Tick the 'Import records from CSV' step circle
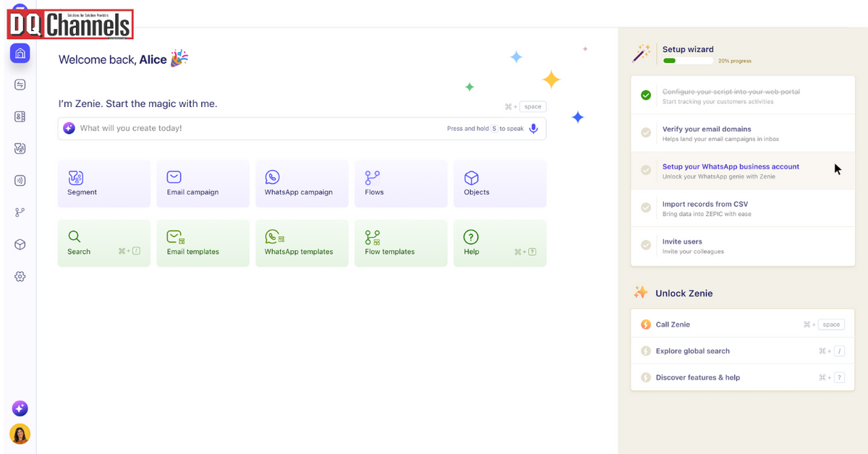Screen dimensions: 868x454 coord(646,207)
